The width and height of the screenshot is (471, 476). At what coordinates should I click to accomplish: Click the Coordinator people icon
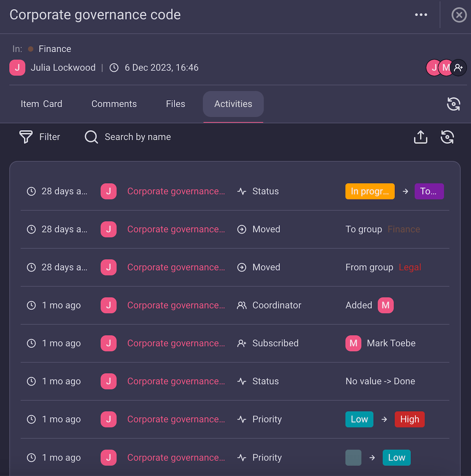(x=241, y=305)
